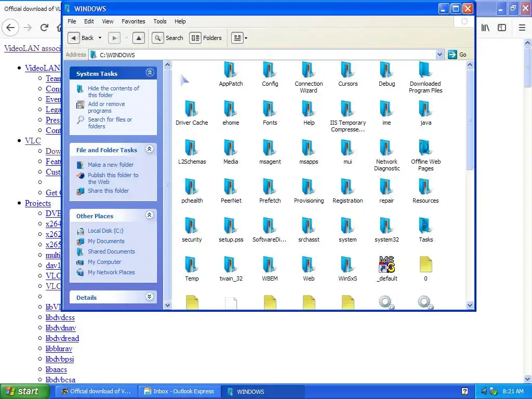This screenshot has height=399, width=532.
Task: Open the Edit menu
Action: coord(89,21)
